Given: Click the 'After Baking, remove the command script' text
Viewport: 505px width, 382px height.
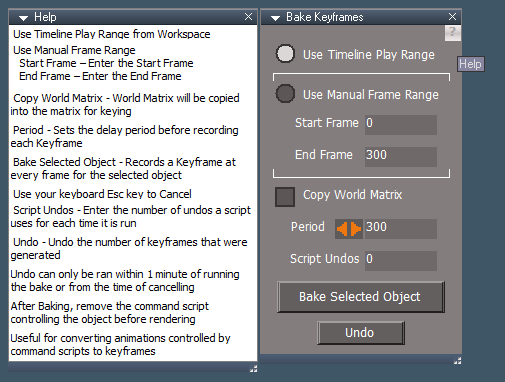Looking at the screenshot, I should (x=110, y=312).
